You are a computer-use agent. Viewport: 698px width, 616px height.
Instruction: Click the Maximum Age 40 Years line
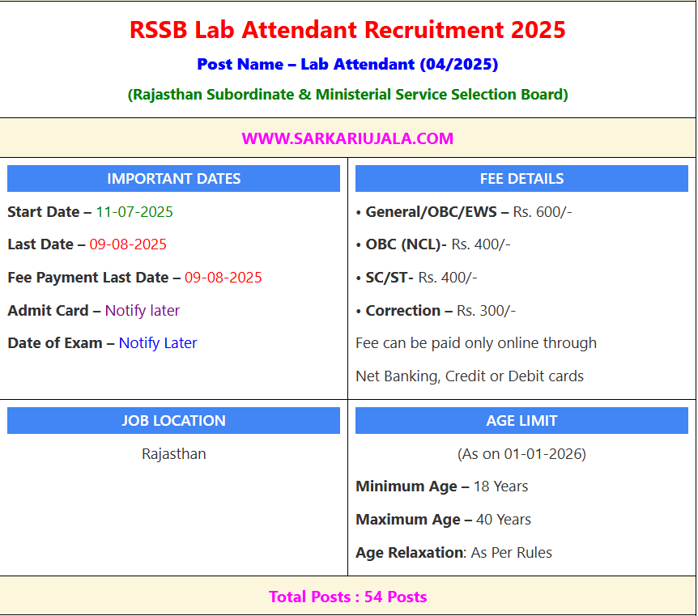pos(444,520)
